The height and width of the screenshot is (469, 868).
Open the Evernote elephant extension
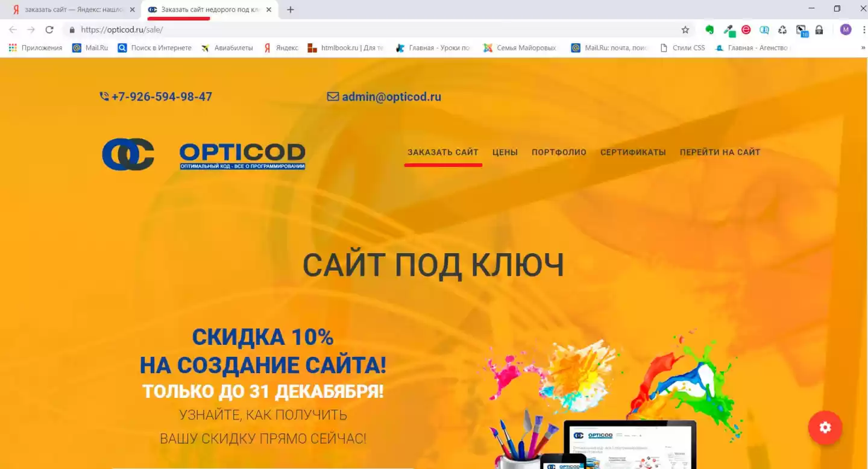click(709, 30)
